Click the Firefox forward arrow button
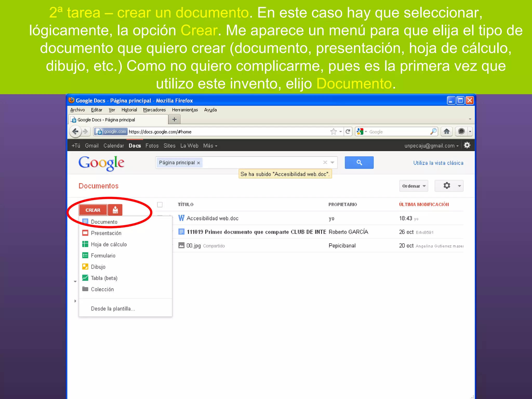The width and height of the screenshot is (532, 399). [x=85, y=131]
